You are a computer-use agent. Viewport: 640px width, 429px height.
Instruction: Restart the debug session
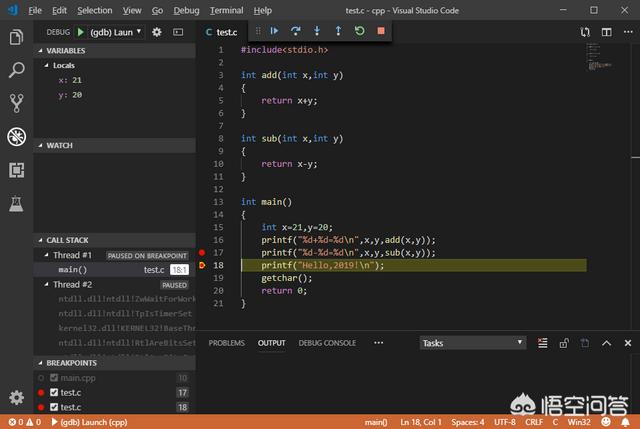359,31
